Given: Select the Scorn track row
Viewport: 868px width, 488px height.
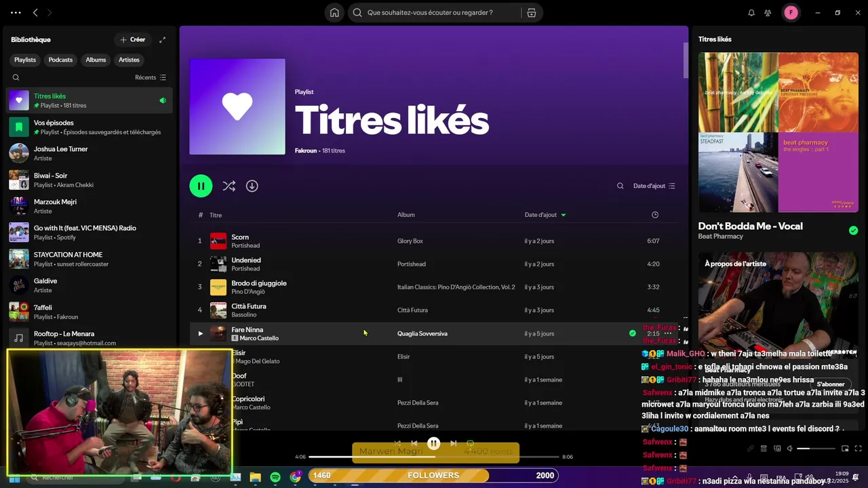Looking at the screenshot, I should click(x=434, y=241).
